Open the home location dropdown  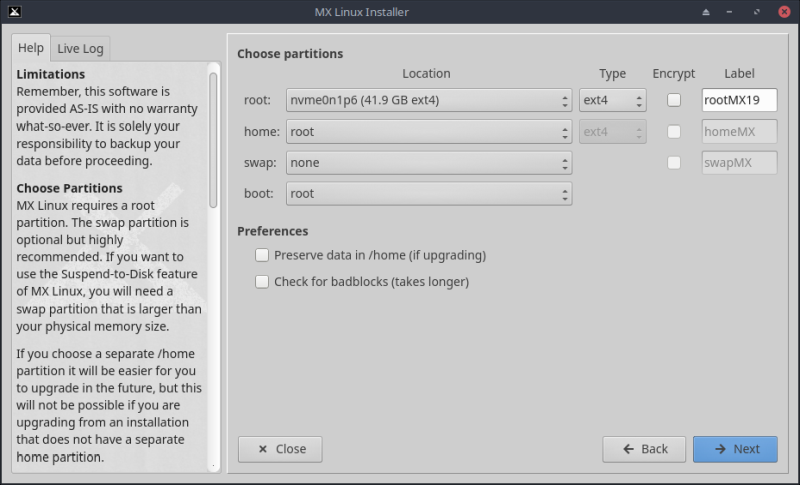pyautogui.click(x=429, y=132)
